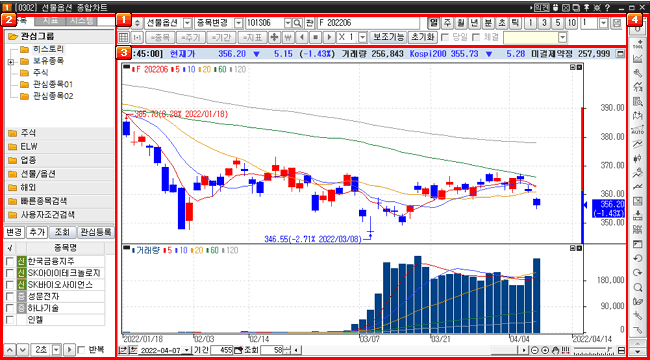Check the 한국금융지주 checkbox

click(x=10, y=261)
